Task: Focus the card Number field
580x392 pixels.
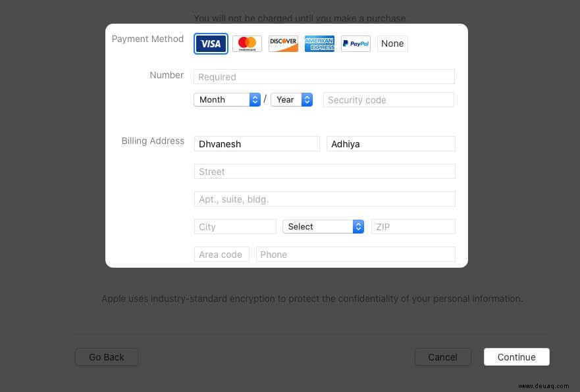Action: (324, 77)
